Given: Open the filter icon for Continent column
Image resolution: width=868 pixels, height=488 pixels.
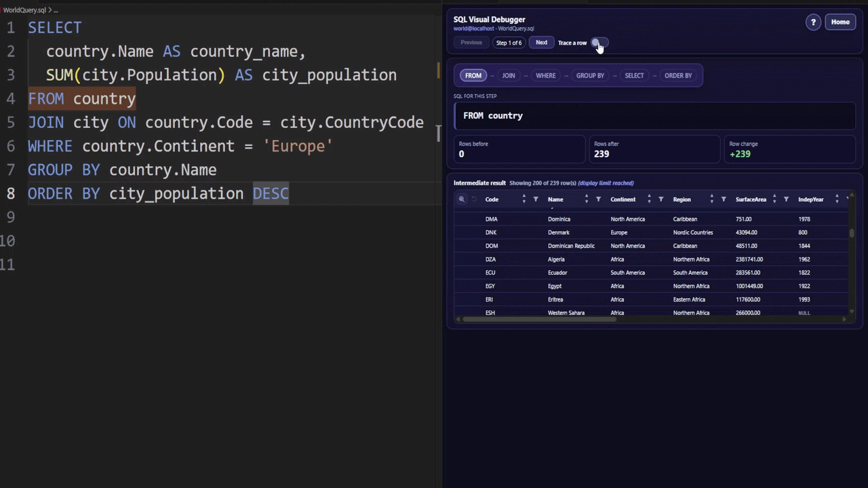Looking at the screenshot, I should (660, 199).
